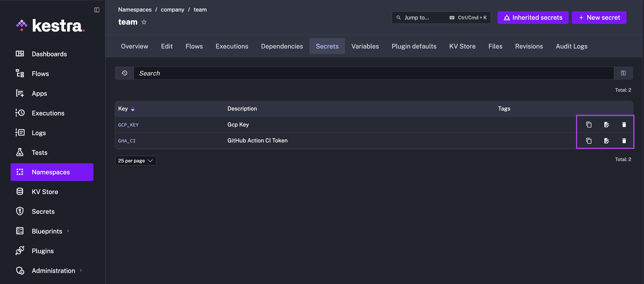Collapse the left sidebar panel

[97, 10]
